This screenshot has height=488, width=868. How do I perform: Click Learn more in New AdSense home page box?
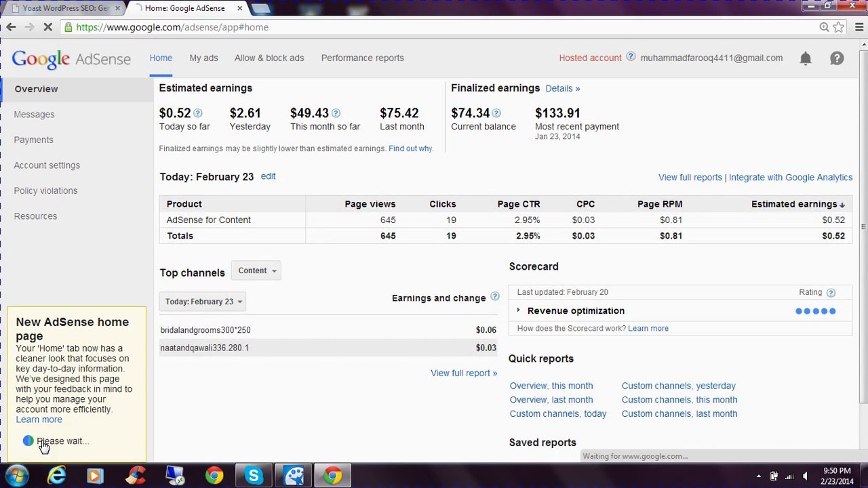click(39, 420)
